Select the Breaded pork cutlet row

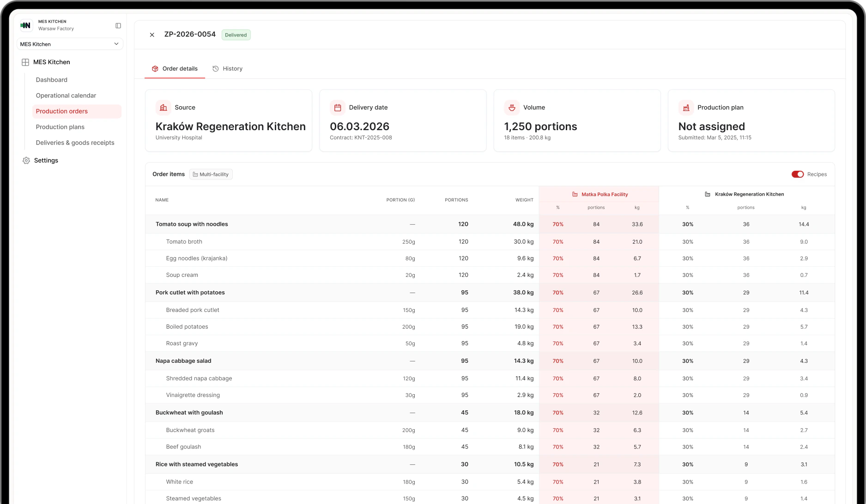[490, 310]
